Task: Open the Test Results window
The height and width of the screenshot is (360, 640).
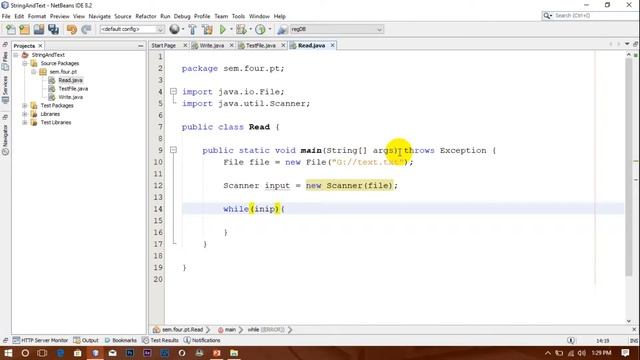Action: (x=160, y=340)
